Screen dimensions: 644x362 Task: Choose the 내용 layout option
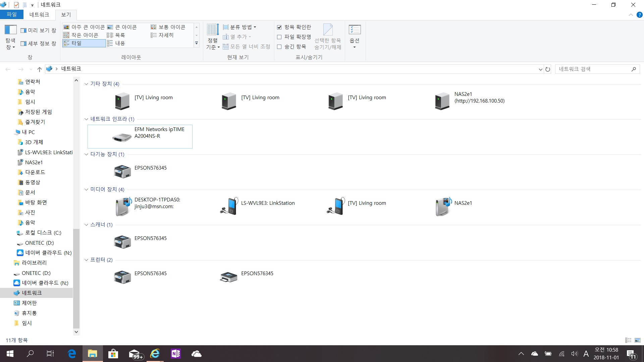(116, 43)
